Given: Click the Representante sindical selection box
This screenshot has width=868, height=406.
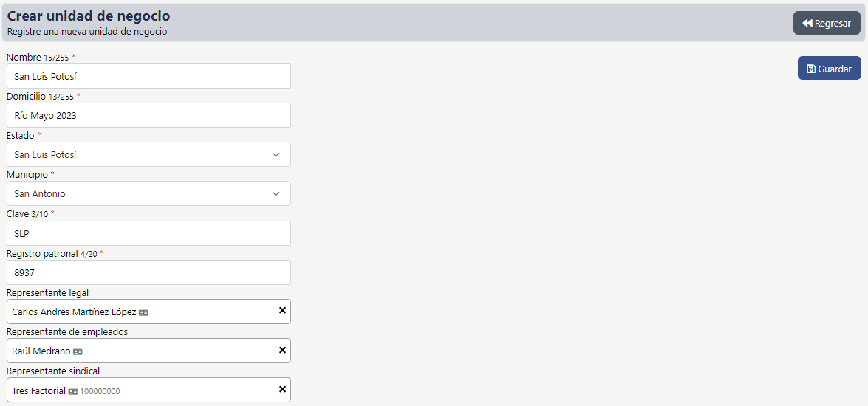Looking at the screenshot, I should point(192,390).
